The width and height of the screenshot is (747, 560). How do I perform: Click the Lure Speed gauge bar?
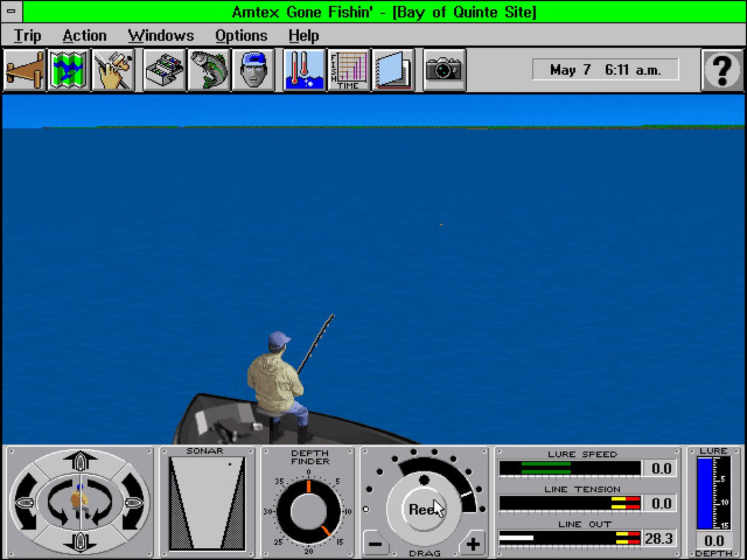[x=570, y=468]
